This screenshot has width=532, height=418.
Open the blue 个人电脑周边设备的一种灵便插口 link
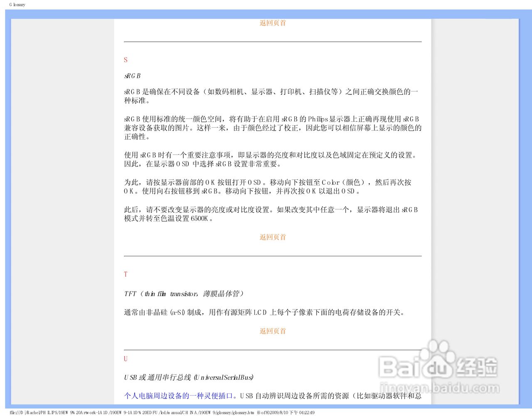178,396
